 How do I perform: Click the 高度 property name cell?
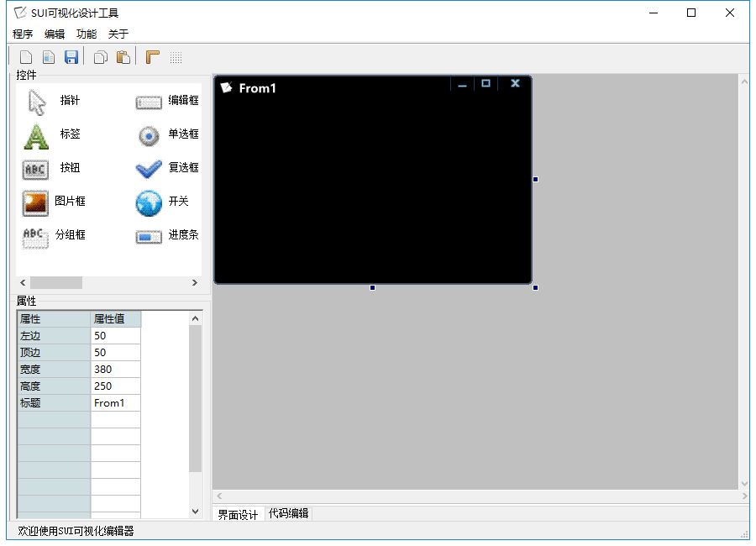(54, 386)
